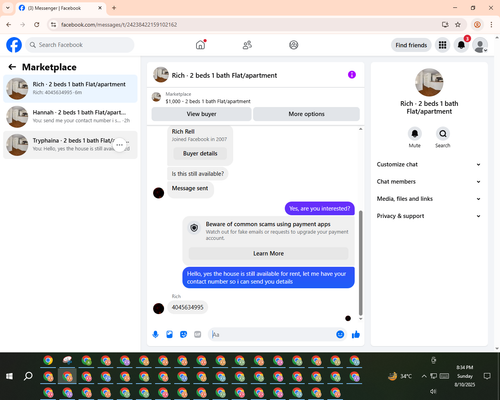Attach a photo file icon

tap(170, 334)
